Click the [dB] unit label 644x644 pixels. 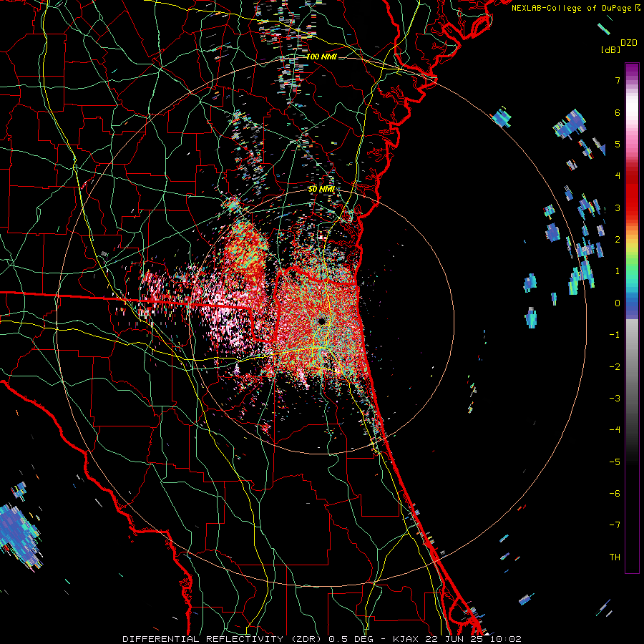tap(610, 49)
